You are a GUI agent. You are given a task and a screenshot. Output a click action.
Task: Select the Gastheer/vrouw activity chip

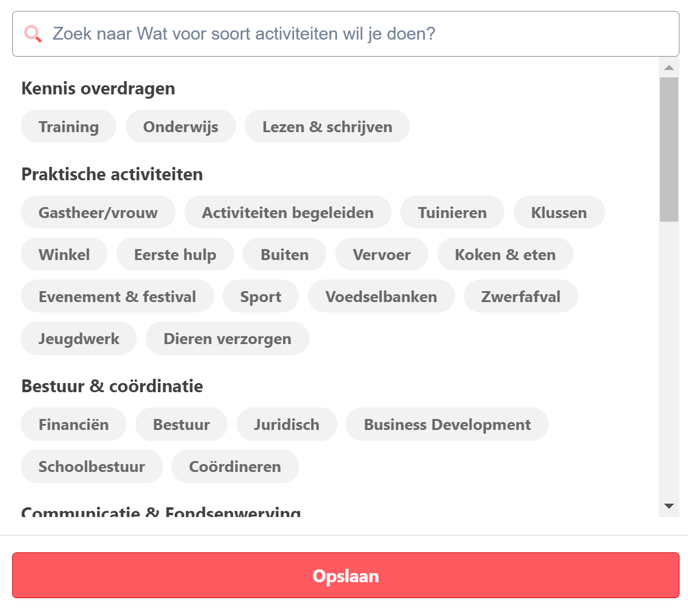(98, 213)
